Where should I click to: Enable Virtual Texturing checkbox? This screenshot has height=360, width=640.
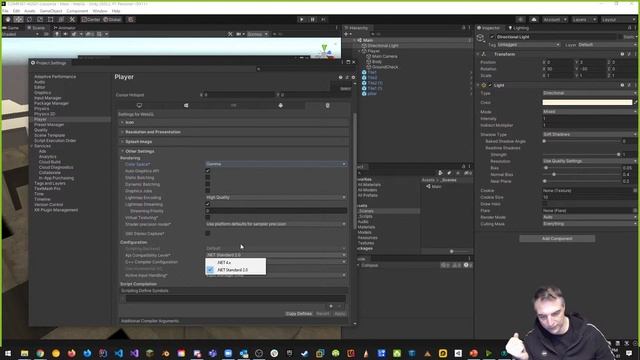point(208,218)
